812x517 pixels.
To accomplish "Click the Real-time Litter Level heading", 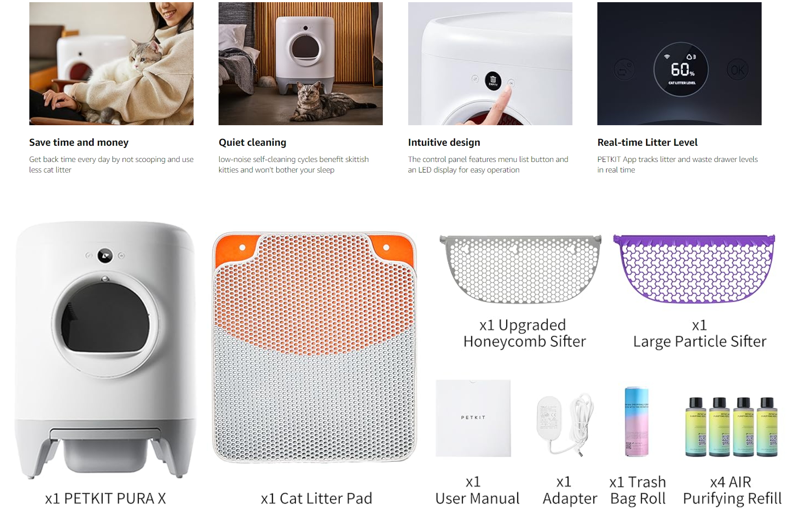I will click(647, 142).
